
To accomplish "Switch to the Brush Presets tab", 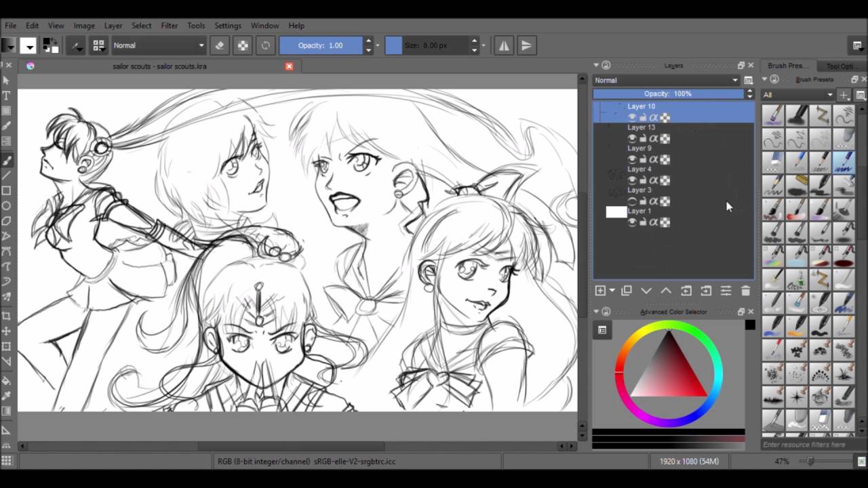I will (x=787, y=66).
